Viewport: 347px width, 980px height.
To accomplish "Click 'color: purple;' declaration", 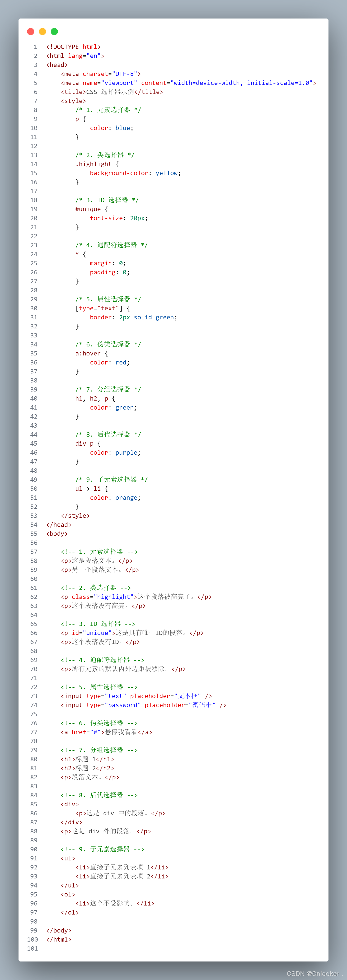I will [x=115, y=453].
